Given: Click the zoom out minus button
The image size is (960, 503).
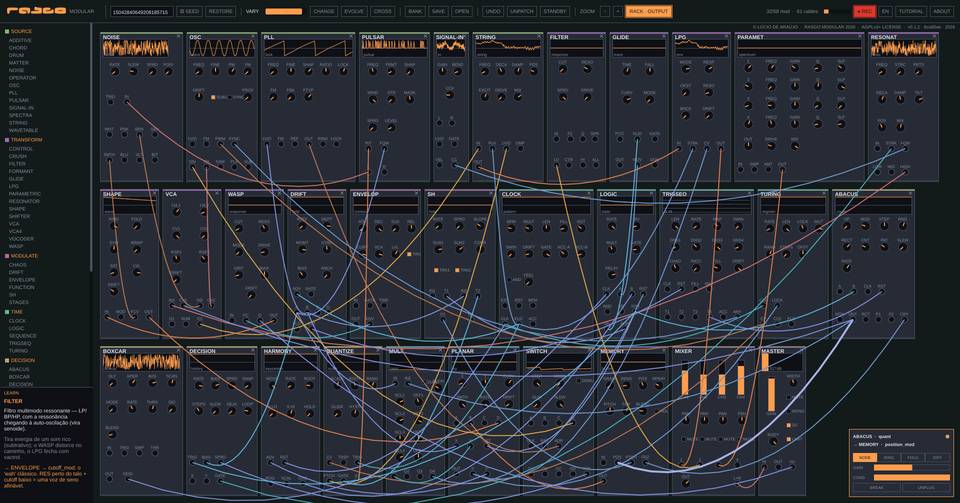Looking at the screenshot, I should 604,11.
